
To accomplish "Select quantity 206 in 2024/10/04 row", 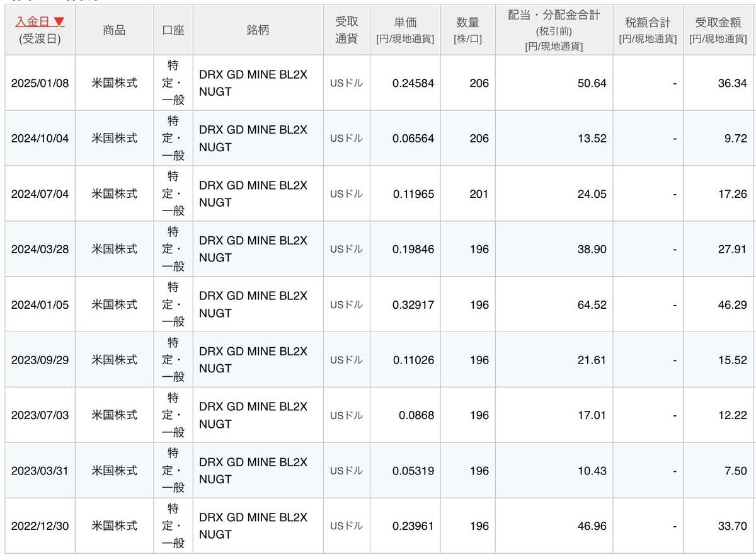I will pos(479,139).
